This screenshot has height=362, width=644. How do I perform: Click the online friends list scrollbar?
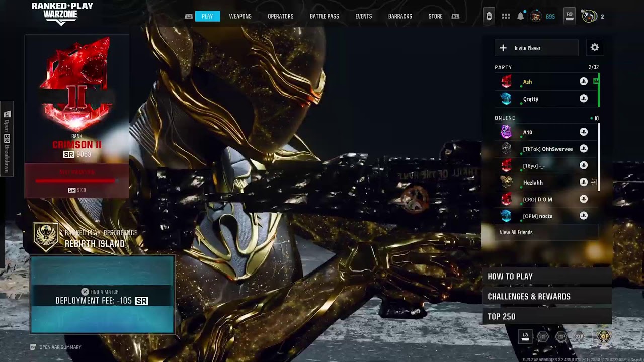pos(599,157)
